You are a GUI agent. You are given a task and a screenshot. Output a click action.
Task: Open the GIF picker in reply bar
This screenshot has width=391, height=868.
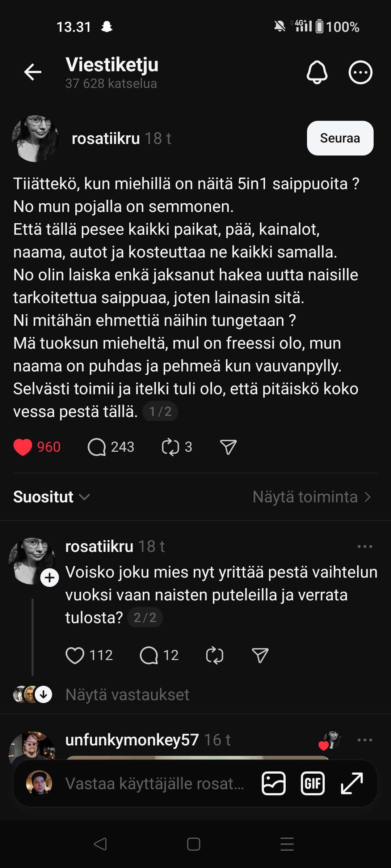313,784
